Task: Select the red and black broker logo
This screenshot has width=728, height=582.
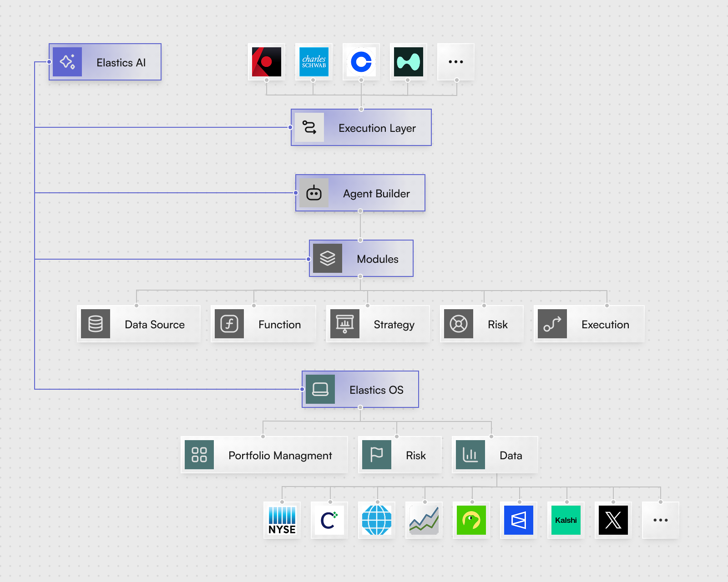Action: coord(267,62)
